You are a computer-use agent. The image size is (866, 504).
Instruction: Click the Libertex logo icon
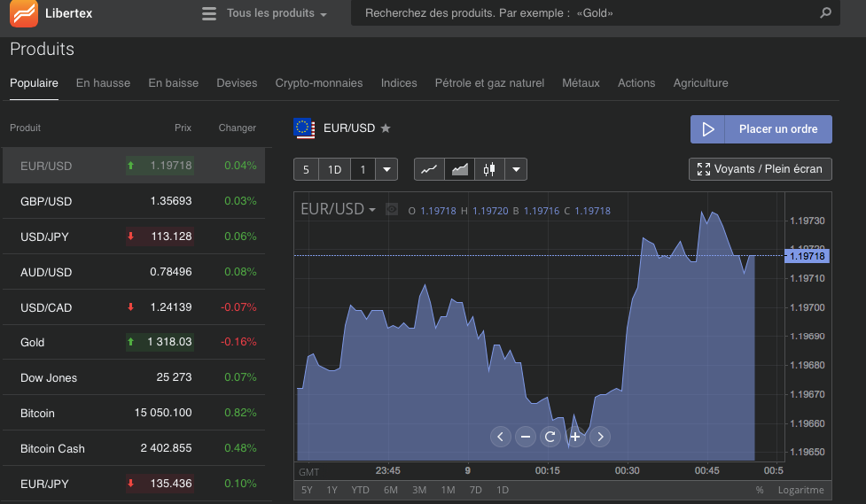click(x=24, y=12)
